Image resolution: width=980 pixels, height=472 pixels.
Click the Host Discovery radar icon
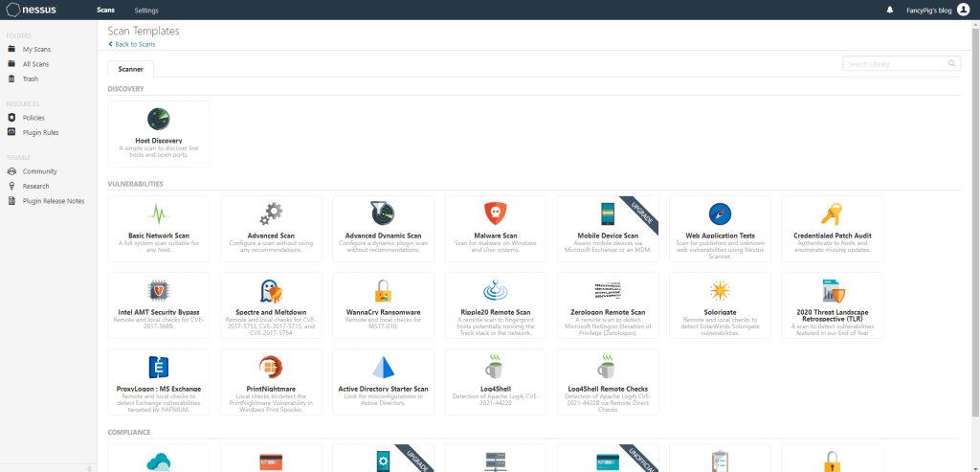pyautogui.click(x=159, y=119)
